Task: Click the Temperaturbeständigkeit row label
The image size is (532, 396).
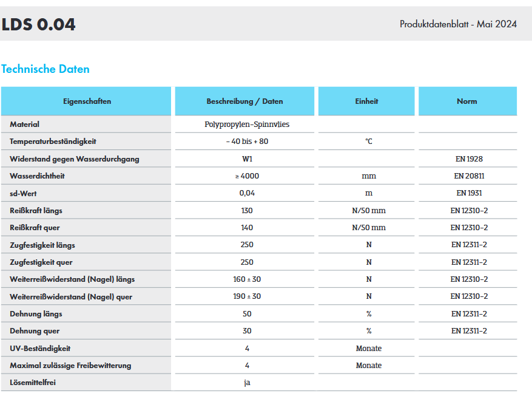Action: pyautogui.click(x=53, y=142)
